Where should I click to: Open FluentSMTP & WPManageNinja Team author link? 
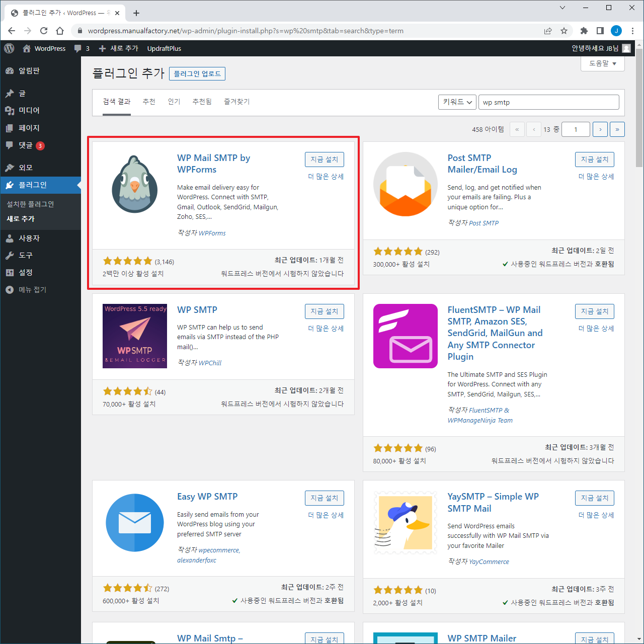pyautogui.click(x=480, y=415)
